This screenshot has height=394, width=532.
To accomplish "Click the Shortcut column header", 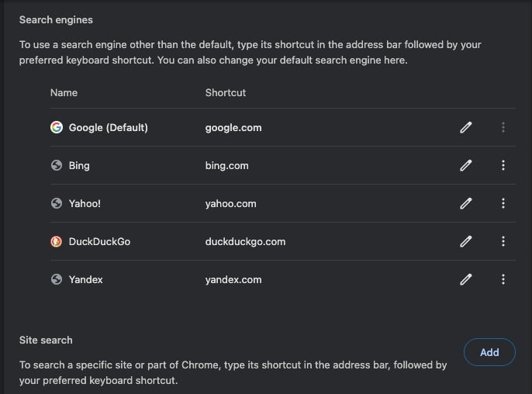I will point(225,92).
